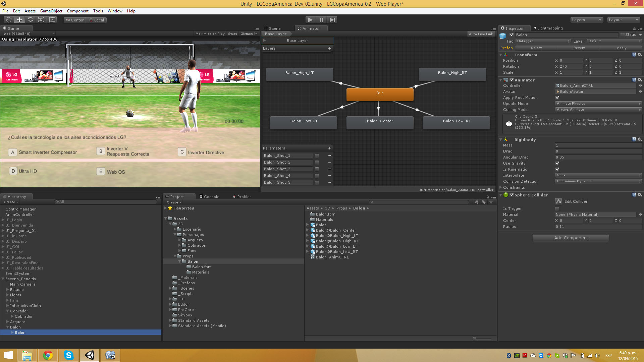This screenshot has width=644, height=362.
Task: Switch to the Scene tab
Action: tap(272, 28)
